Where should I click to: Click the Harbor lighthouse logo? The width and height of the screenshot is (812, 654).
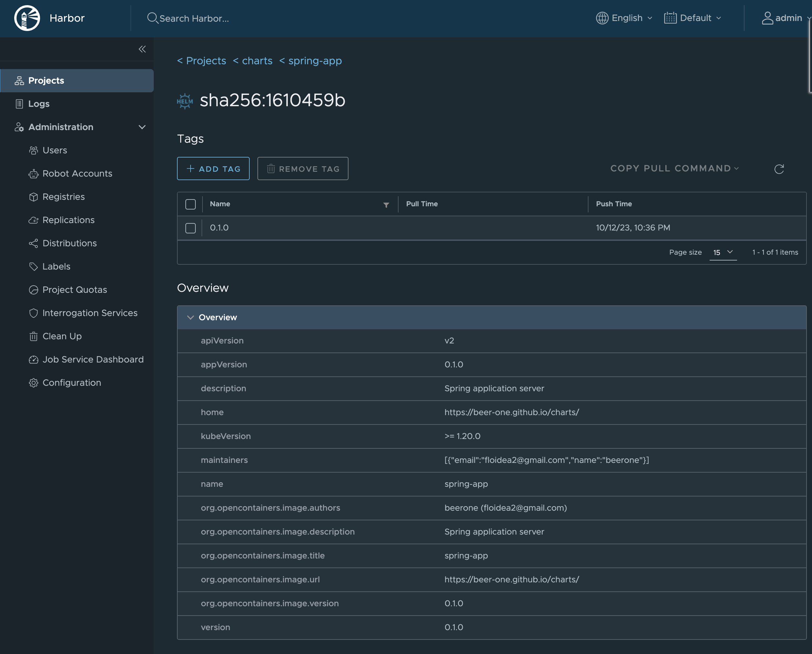27,18
